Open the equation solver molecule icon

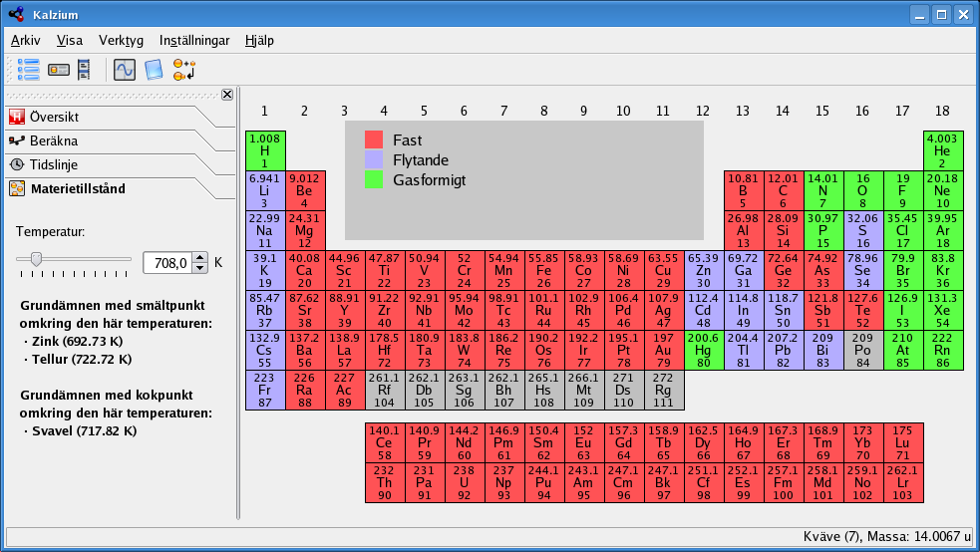184,70
